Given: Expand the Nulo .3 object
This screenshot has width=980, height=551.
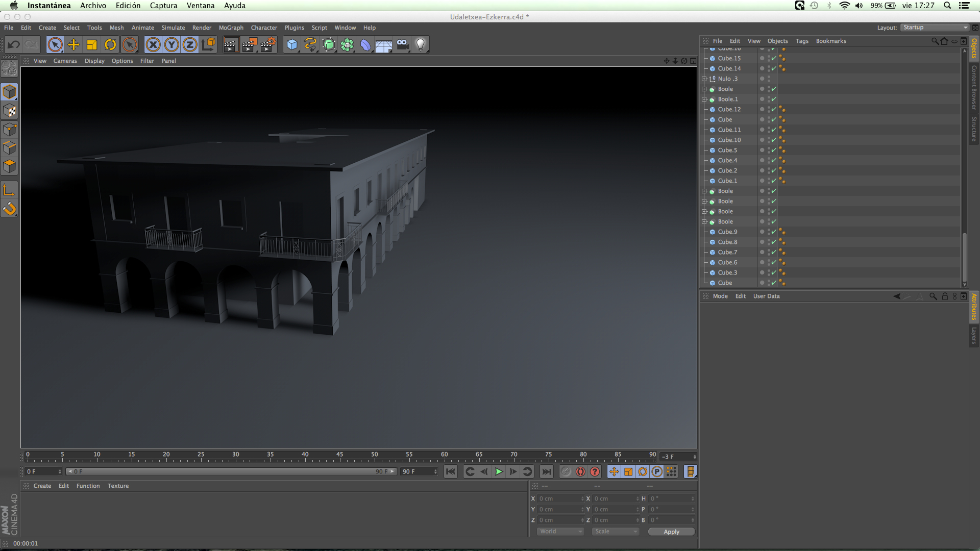Looking at the screenshot, I should (x=704, y=79).
